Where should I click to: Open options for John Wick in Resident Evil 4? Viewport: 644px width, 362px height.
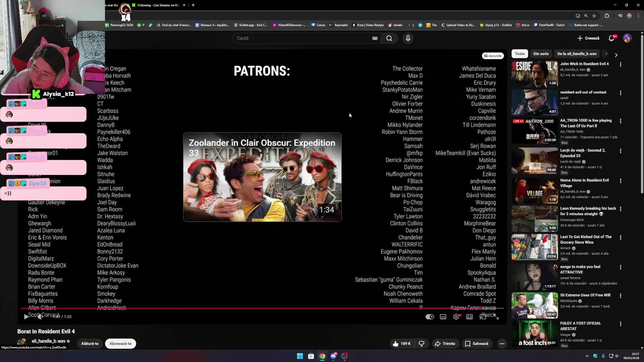[620, 65]
